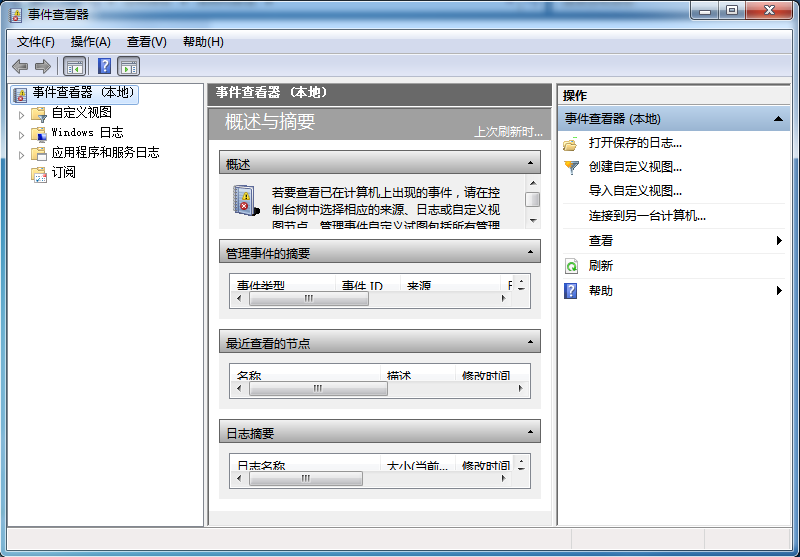The height and width of the screenshot is (557, 800).
Task: Click horizontal scrollbar thumb in 管理事件的摘要
Action: pos(309,298)
